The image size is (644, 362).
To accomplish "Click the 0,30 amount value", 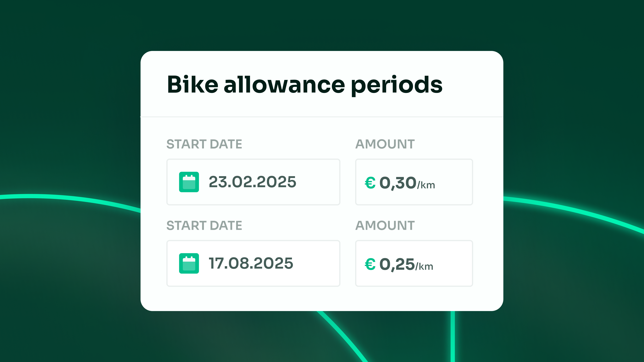I will coord(398,183).
